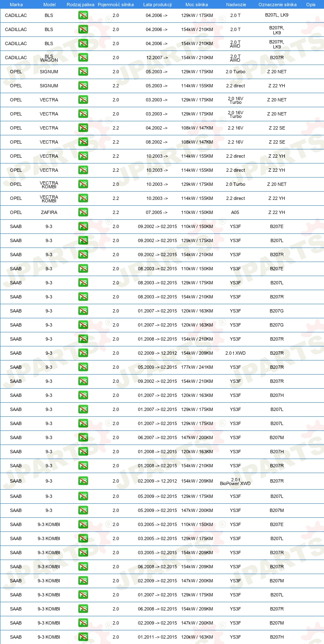324x644 pixels.
Task: Click the '04.2002 ->' production date cell
Action: 157,128
